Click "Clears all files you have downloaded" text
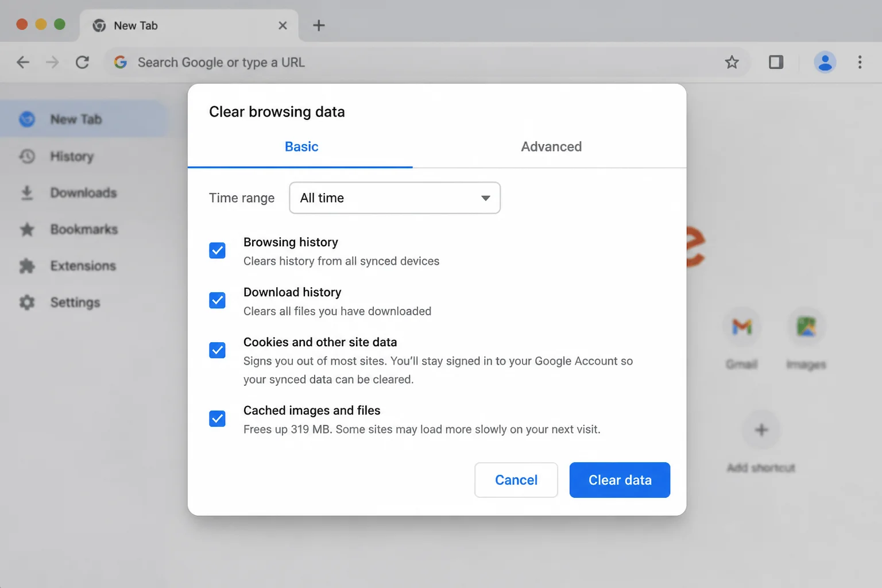 (x=337, y=311)
